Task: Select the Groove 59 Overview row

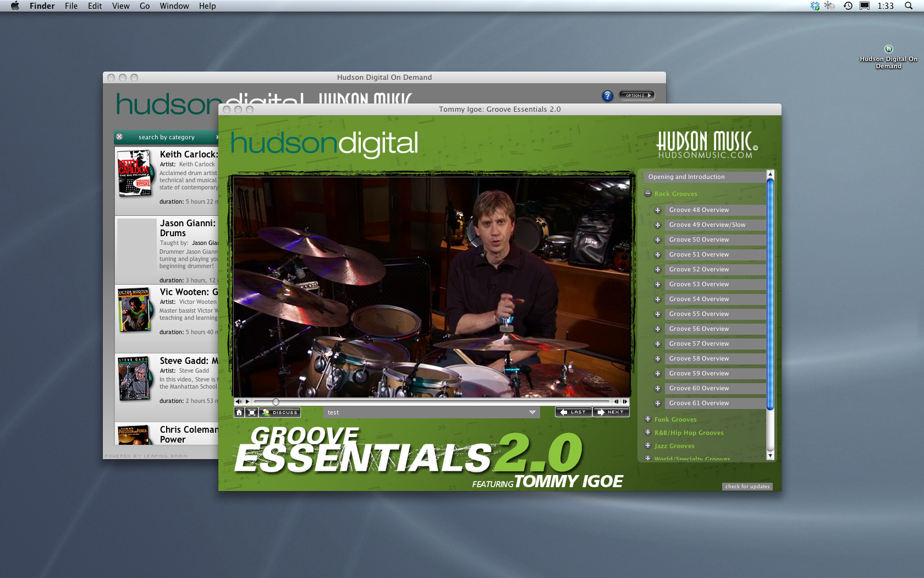Action: click(715, 373)
